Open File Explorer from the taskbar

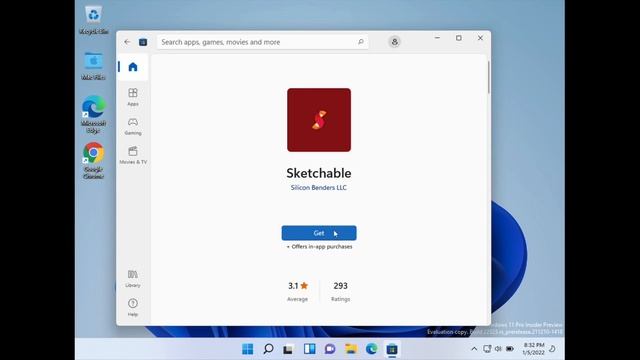(x=351, y=349)
